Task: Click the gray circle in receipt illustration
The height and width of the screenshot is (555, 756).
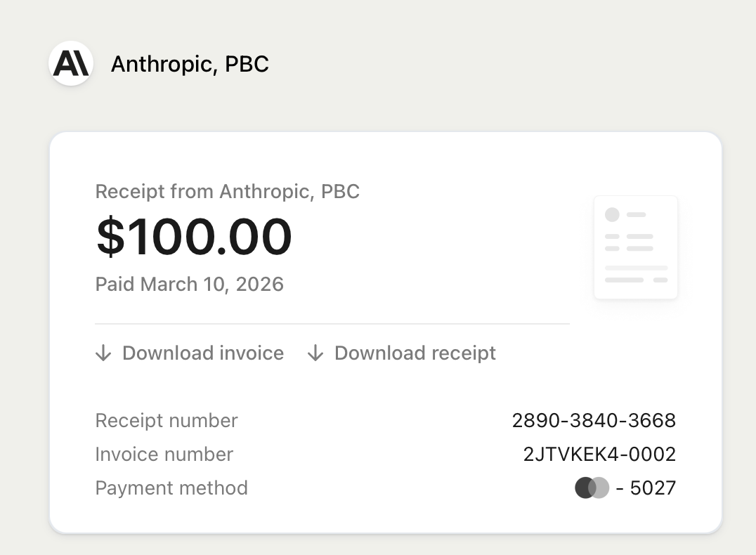Action: (x=613, y=214)
